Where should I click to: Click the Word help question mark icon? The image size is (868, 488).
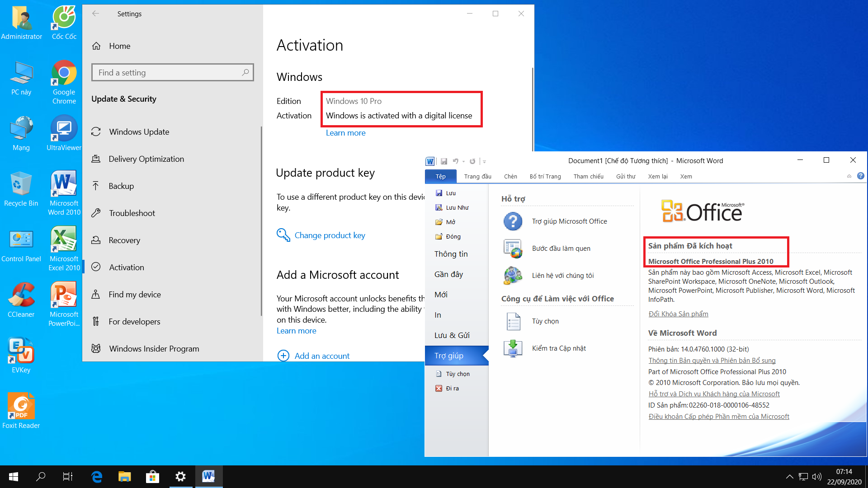point(861,176)
